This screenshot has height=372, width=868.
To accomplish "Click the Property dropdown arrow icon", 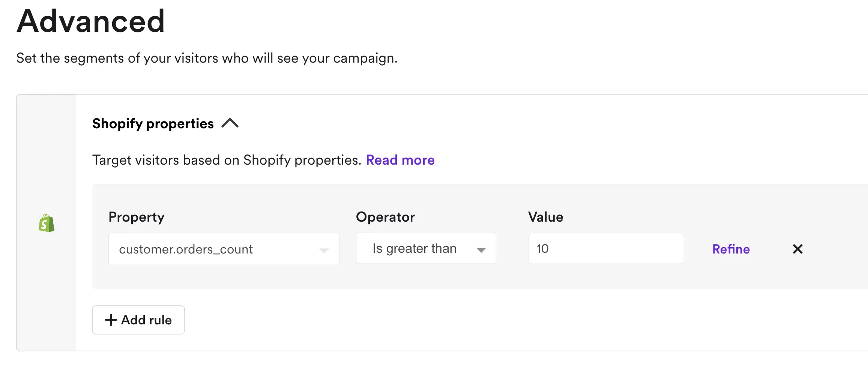I will coord(324,249).
